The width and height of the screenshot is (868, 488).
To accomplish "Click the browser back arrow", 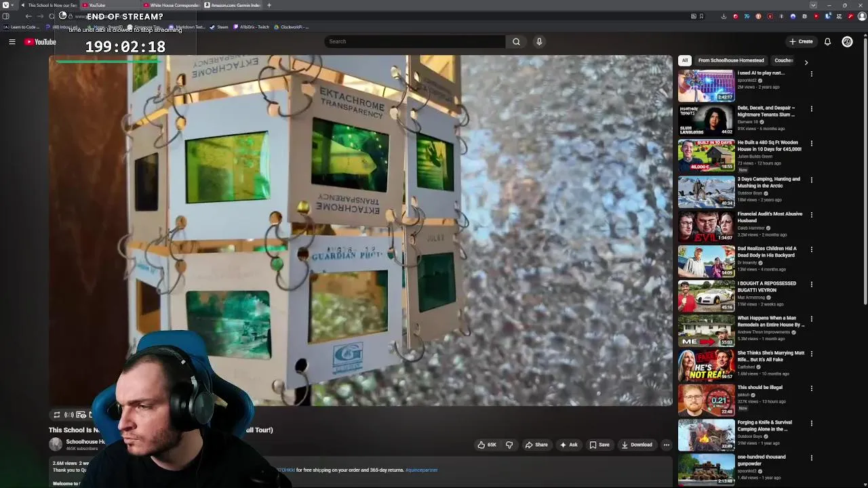I will [28, 16].
